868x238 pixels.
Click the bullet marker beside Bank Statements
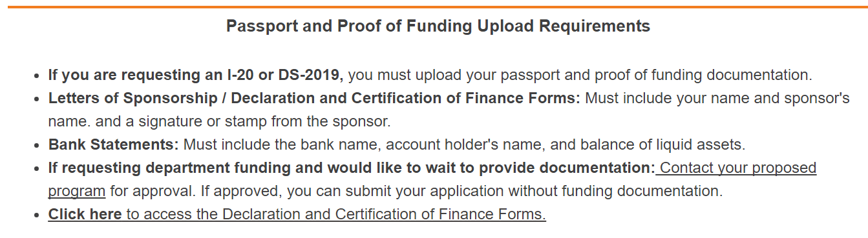click(36, 146)
